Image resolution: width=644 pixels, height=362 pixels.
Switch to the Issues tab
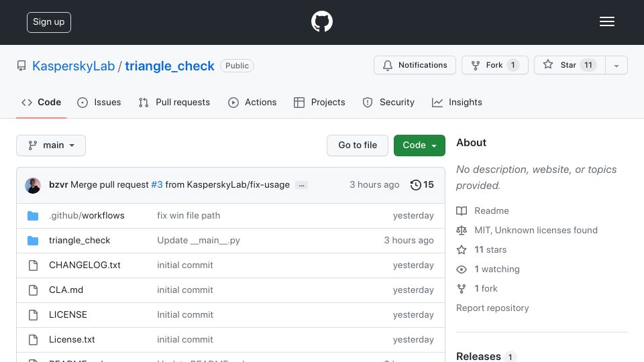pos(99,102)
